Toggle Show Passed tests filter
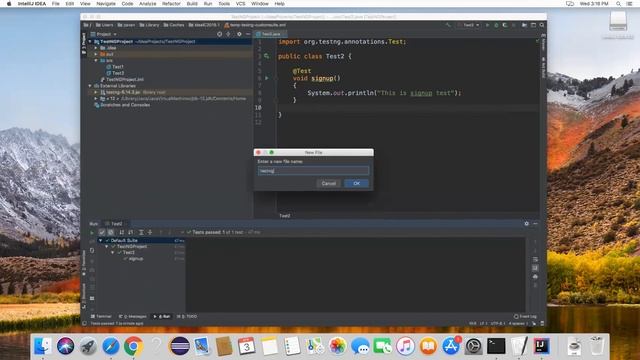 coord(102,232)
